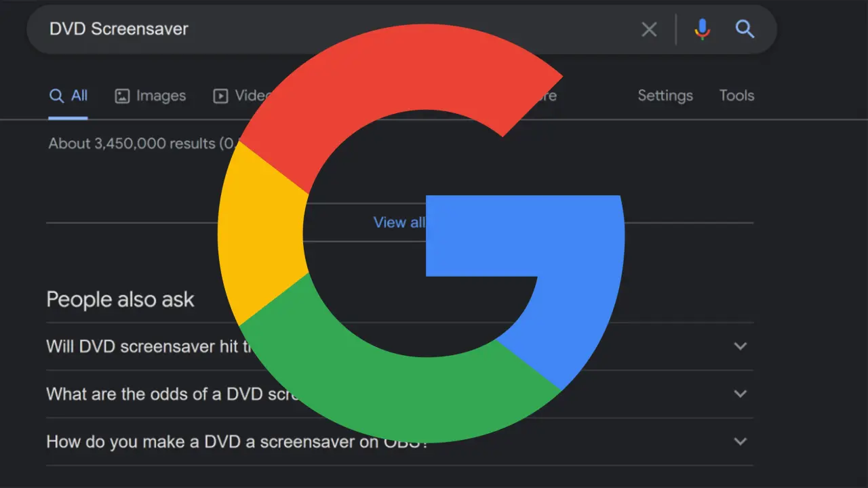Expand the "What are the odds" question chevron

pyautogui.click(x=740, y=394)
